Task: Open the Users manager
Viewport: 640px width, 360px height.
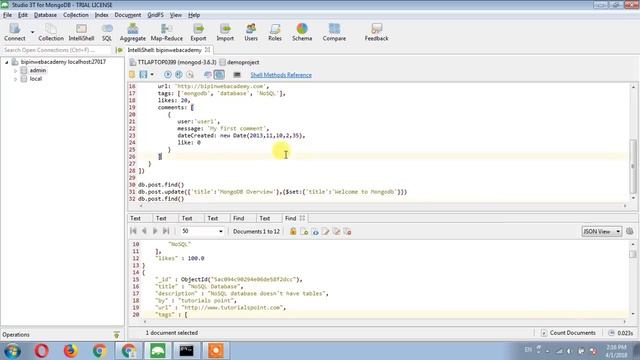Action: click(x=251, y=32)
